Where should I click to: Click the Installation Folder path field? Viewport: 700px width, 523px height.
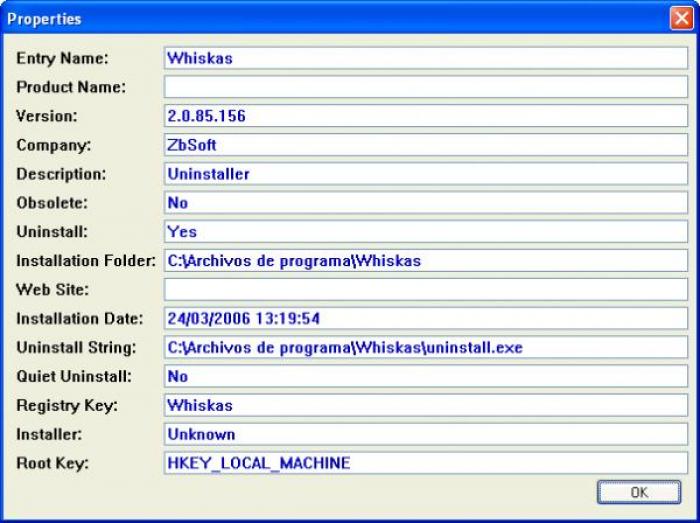(425, 261)
